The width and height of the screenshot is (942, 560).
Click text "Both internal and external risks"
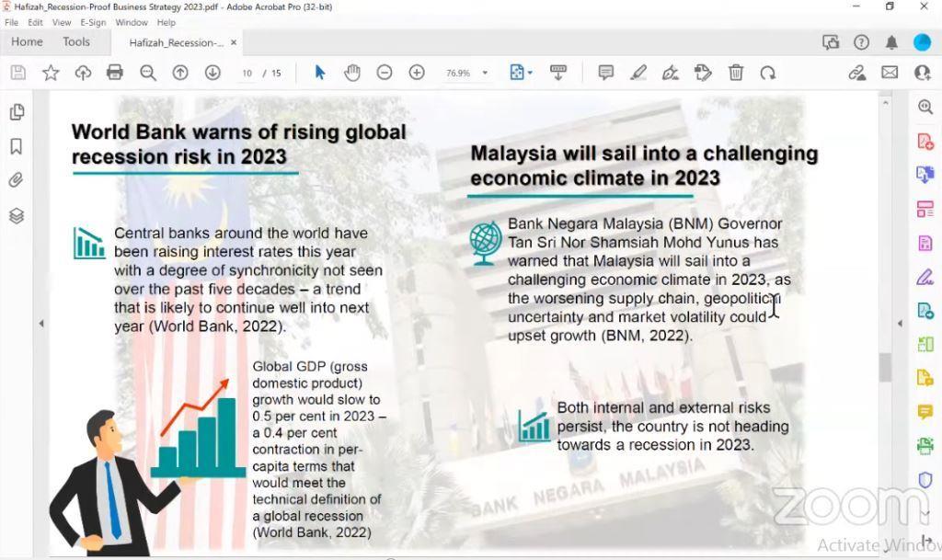click(663, 407)
